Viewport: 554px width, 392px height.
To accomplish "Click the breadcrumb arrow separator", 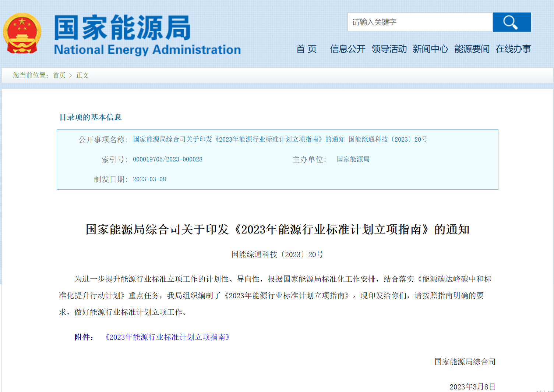I will [x=71, y=75].
